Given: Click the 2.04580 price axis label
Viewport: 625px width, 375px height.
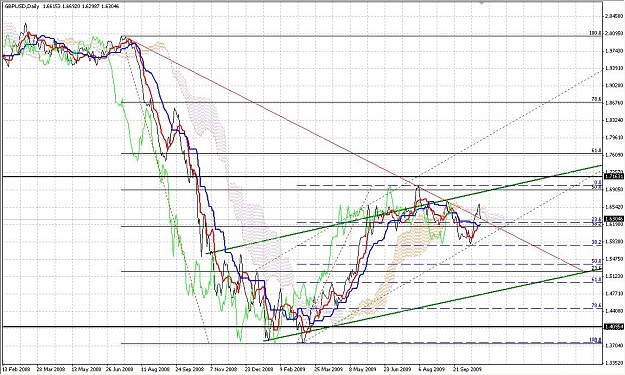Looking at the screenshot, I should point(614,16).
